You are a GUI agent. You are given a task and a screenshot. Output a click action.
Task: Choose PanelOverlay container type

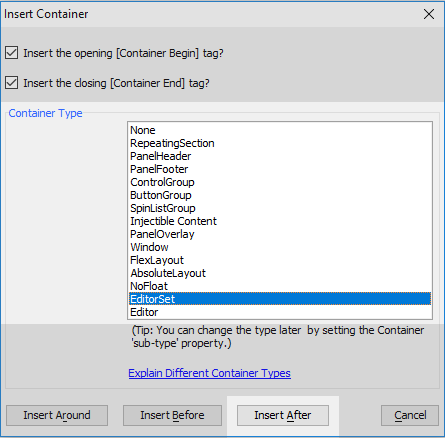(x=280, y=234)
